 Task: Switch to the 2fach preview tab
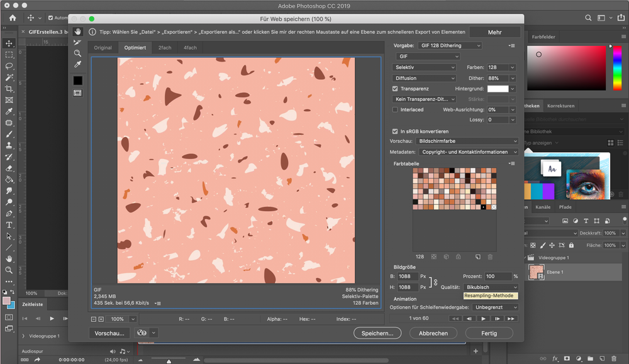[164, 47]
